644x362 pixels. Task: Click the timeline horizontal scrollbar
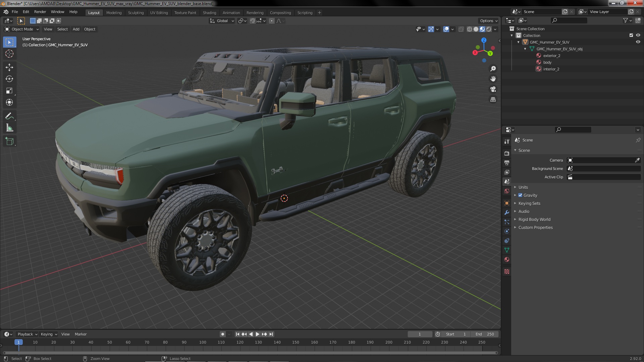(250, 353)
